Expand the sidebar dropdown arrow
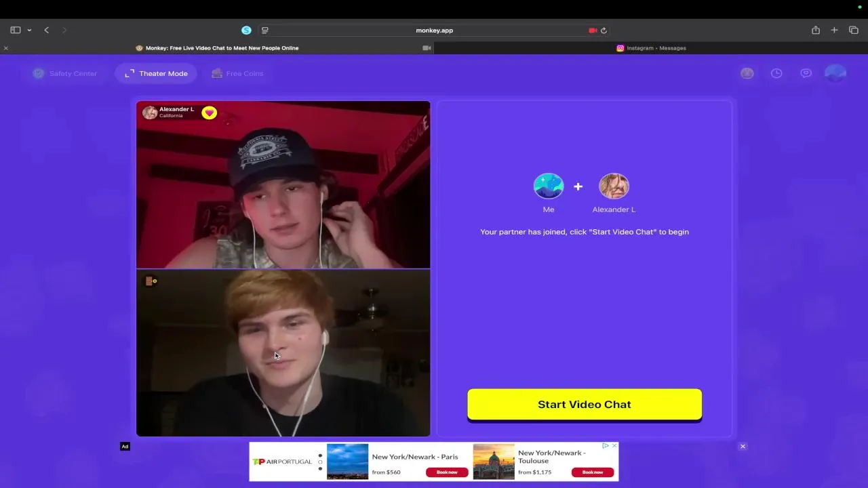Viewport: 868px width, 488px height. point(29,30)
